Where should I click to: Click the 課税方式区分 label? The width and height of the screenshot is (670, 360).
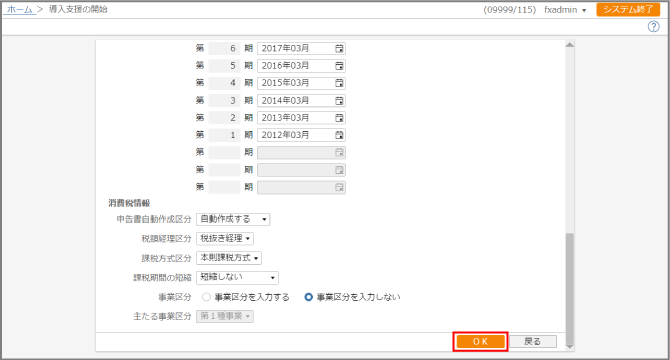click(x=166, y=258)
